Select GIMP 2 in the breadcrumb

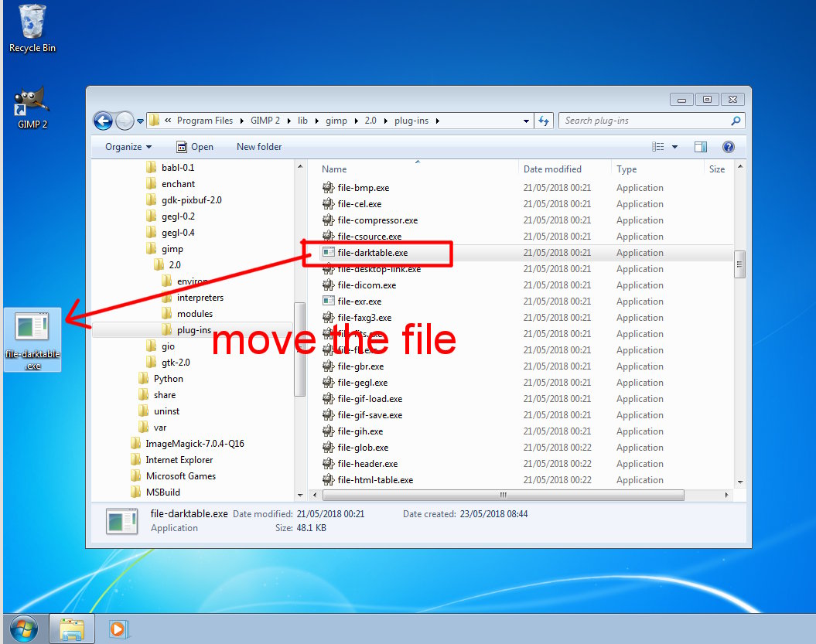pos(265,121)
